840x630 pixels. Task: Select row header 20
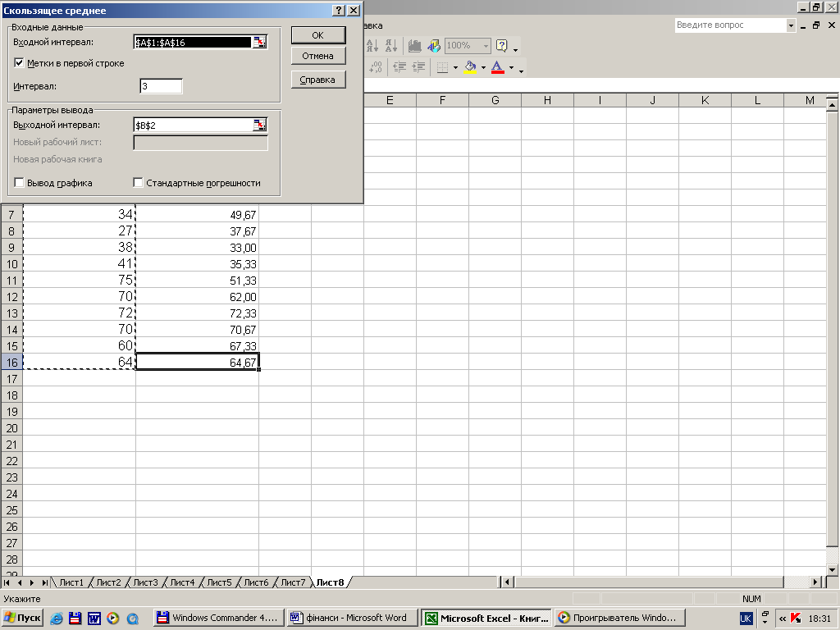coord(11,428)
